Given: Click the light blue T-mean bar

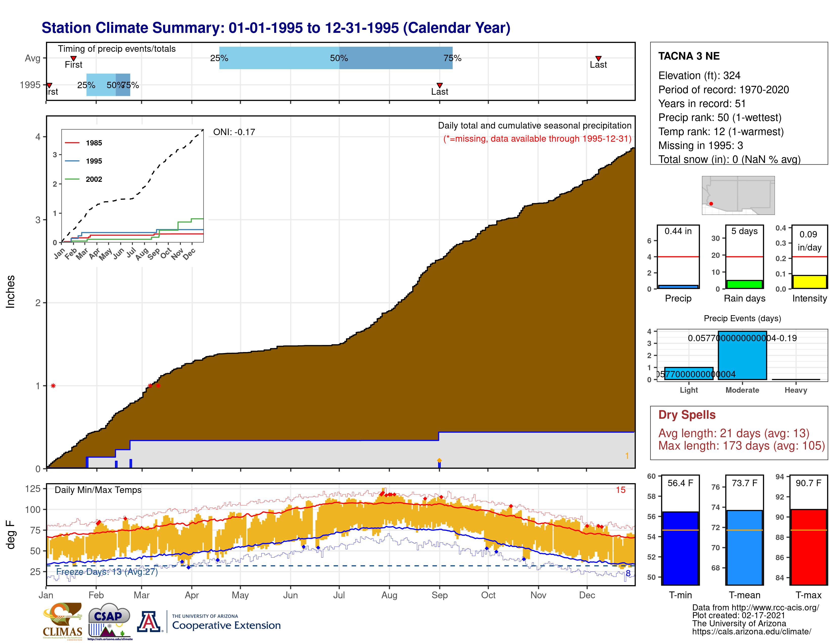Looking at the screenshot, I should point(745,547).
